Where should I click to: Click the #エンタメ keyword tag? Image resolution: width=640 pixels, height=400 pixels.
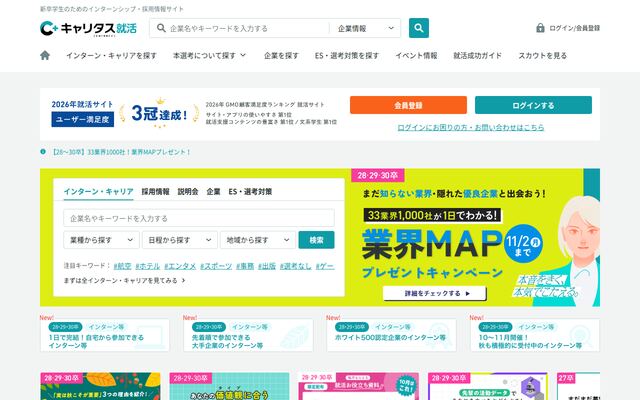180,266
